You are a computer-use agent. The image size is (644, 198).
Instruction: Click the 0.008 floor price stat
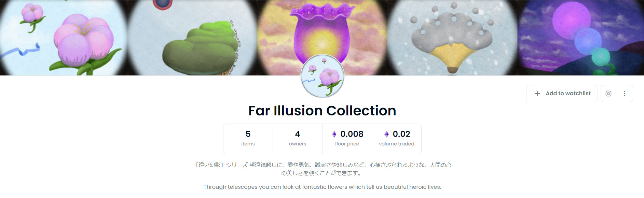click(347, 139)
